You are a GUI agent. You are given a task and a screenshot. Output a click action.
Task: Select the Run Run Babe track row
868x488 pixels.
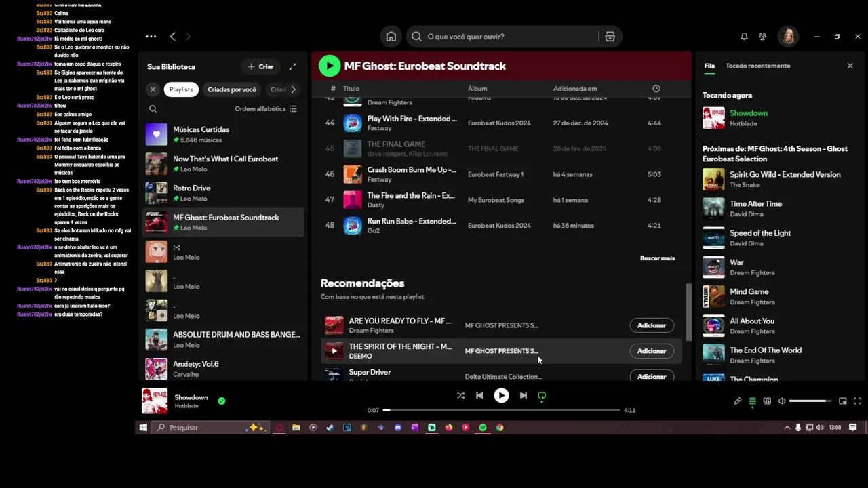[501, 226]
